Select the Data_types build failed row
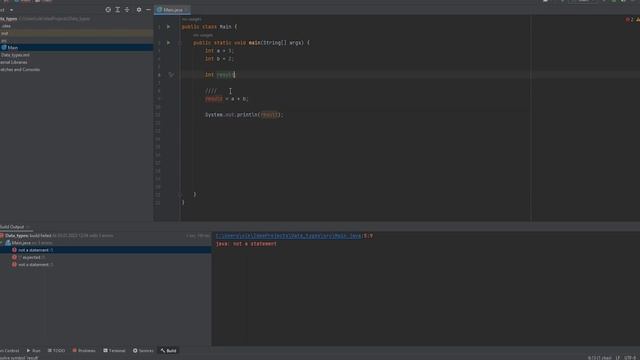Screen dimensions: 640x360 [x=105, y=236]
